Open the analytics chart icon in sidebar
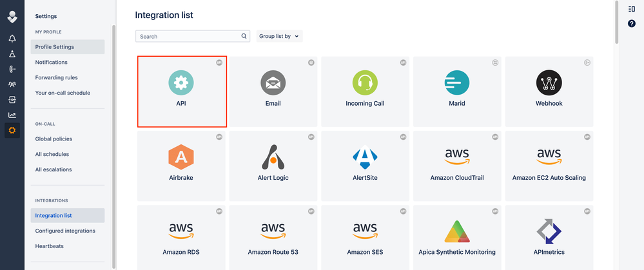The height and width of the screenshot is (270, 644). click(x=12, y=115)
